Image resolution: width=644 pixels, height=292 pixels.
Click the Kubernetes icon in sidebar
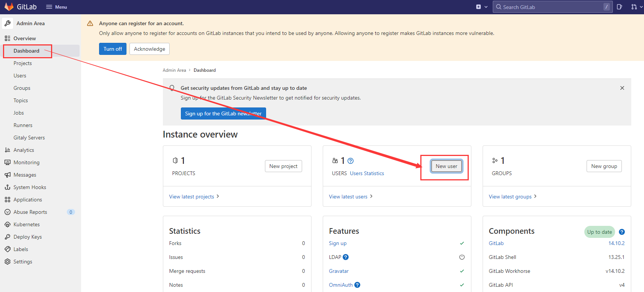tap(8, 224)
